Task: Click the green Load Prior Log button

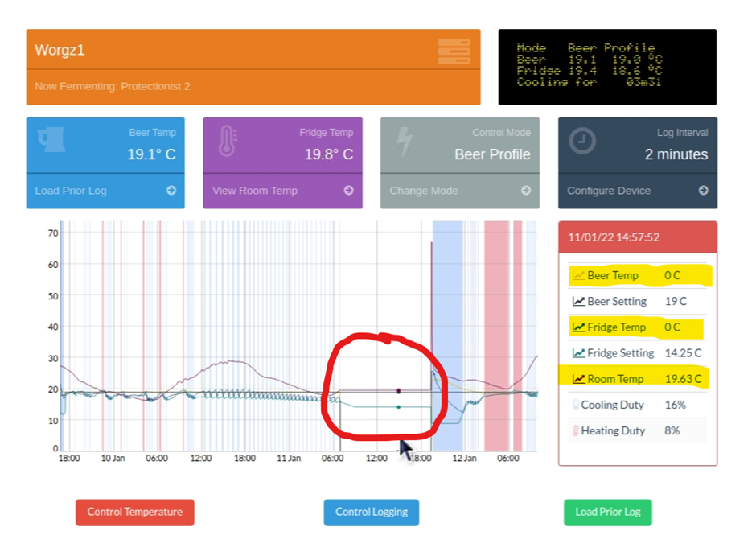Action: (607, 513)
